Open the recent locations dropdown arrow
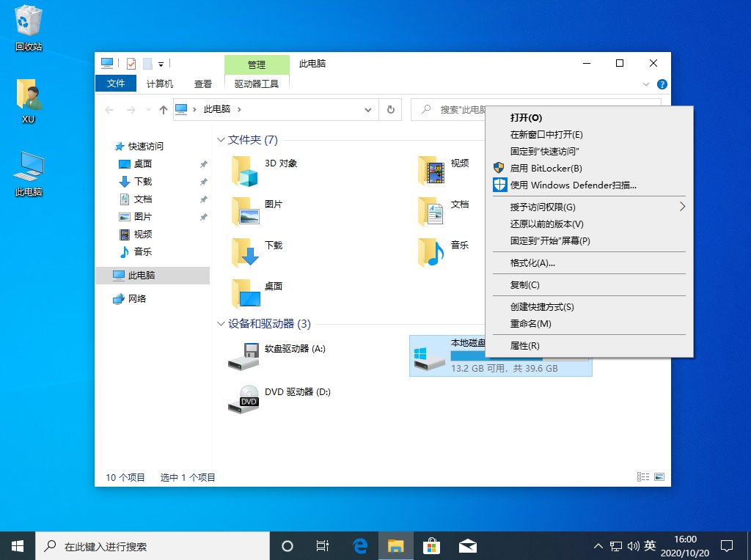 [x=148, y=110]
